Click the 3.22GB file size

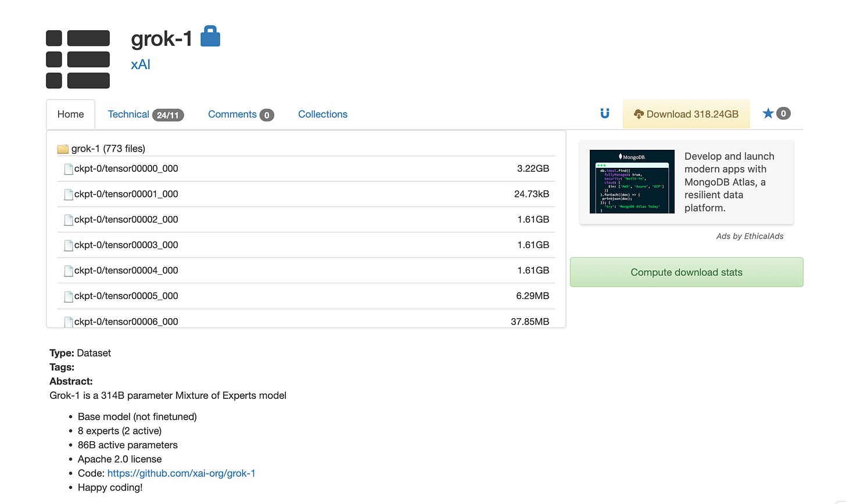click(533, 168)
